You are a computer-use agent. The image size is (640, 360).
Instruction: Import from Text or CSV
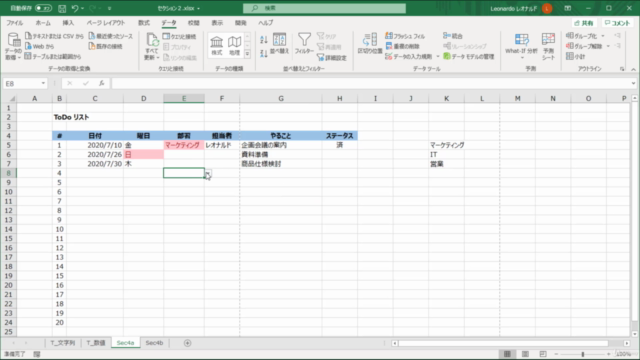tap(54, 36)
